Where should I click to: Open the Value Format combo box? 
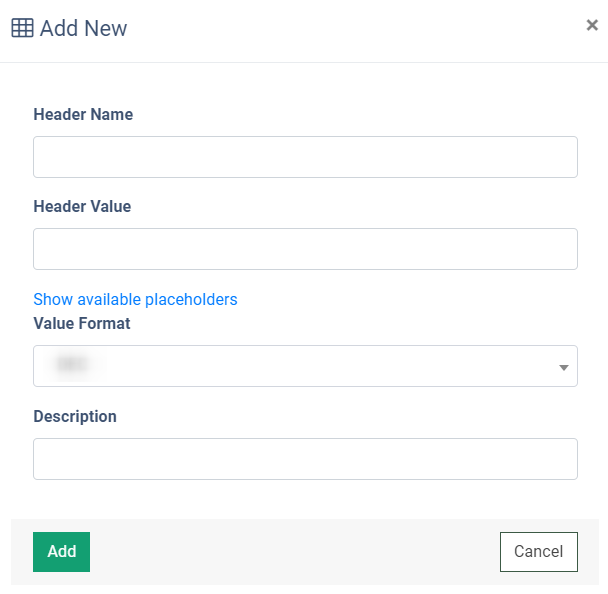(305, 366)
